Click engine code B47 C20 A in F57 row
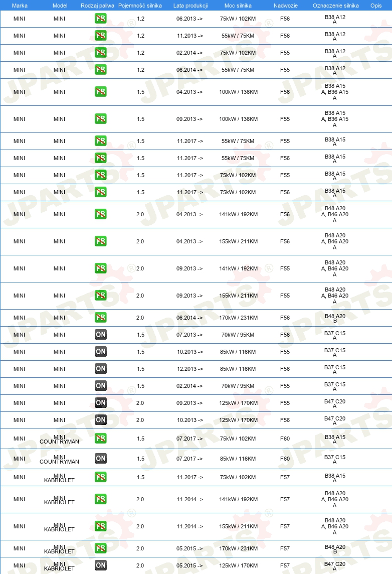392x574 pixels. coord(335,566)
